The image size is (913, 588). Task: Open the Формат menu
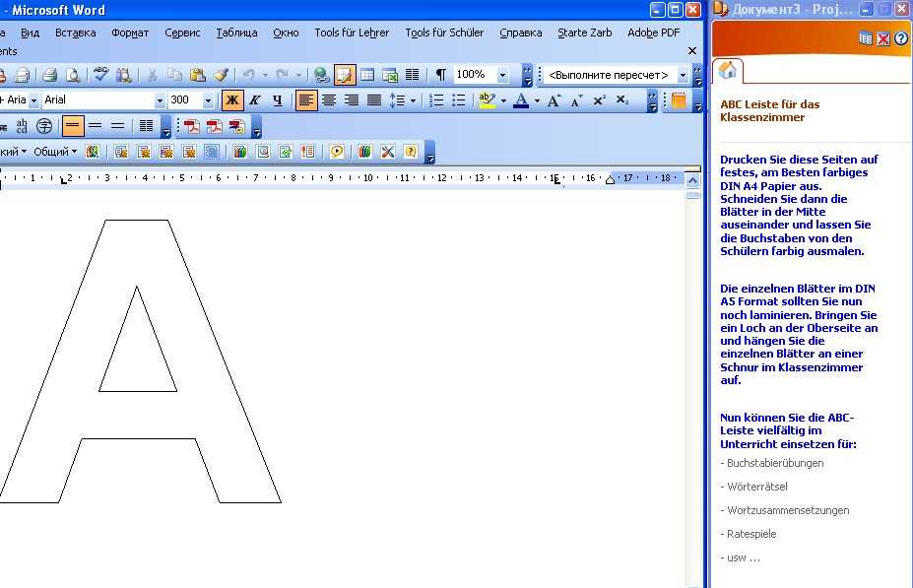point(130,33)
